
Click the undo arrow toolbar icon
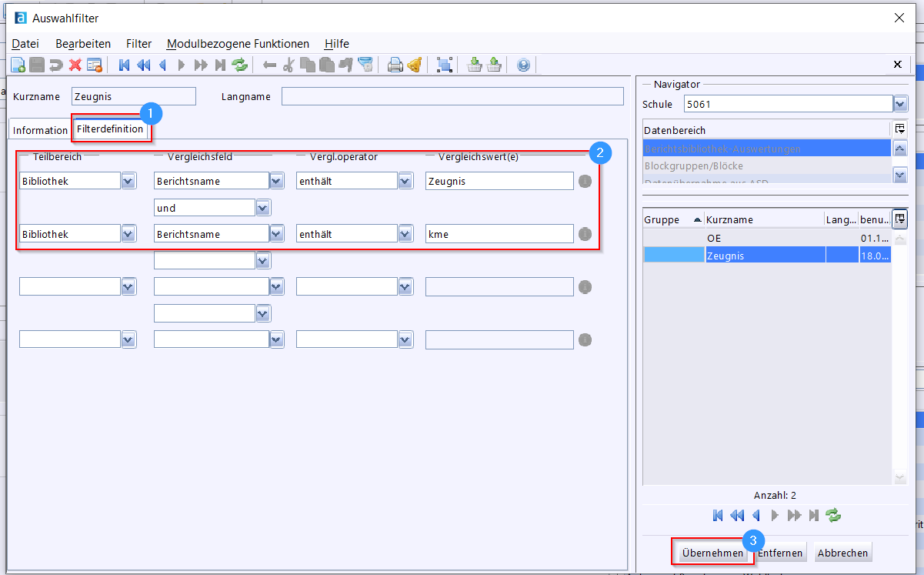tap(55, 65)
